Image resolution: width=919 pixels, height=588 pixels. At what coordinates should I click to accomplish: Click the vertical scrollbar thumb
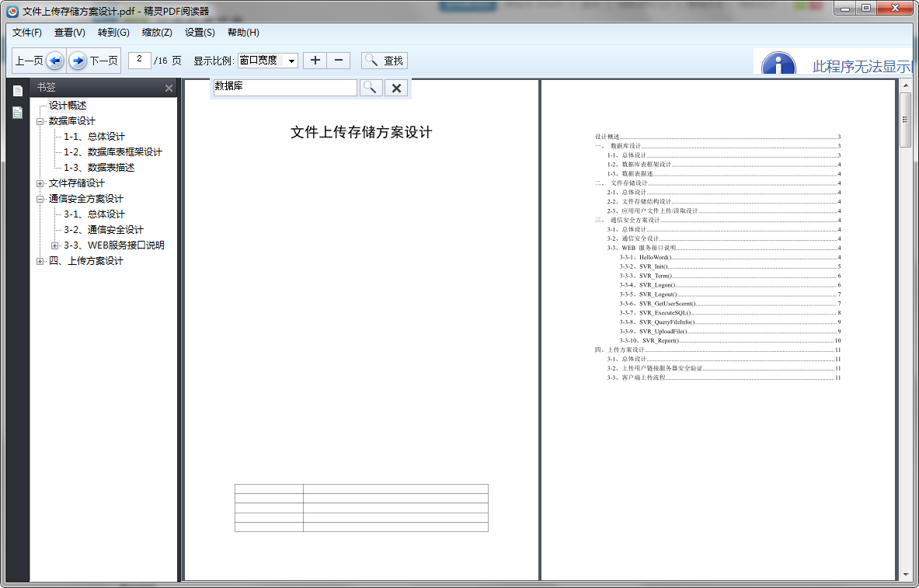[906, 120]
